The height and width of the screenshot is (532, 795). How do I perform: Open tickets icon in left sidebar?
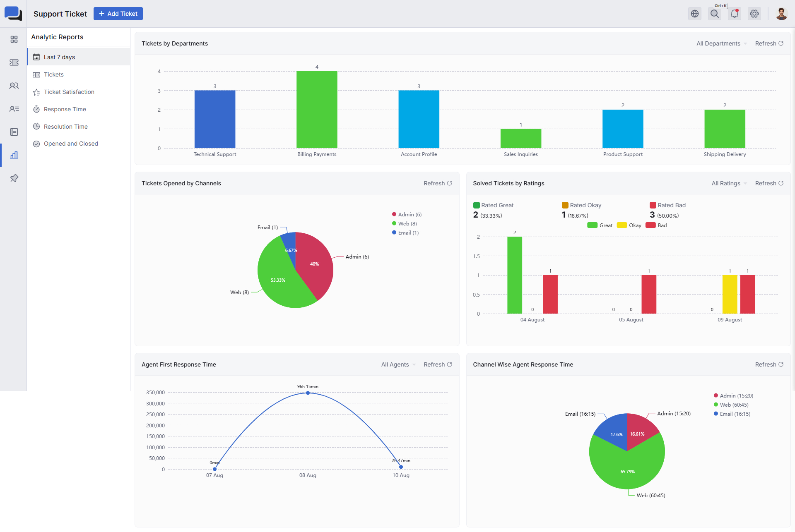click(x=14, y=62)
